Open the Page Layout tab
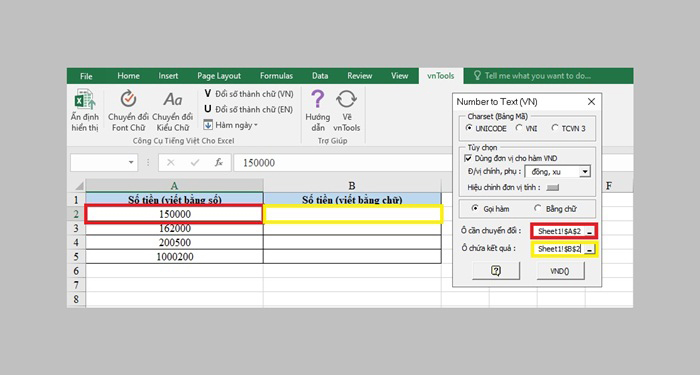 (219, 76)
